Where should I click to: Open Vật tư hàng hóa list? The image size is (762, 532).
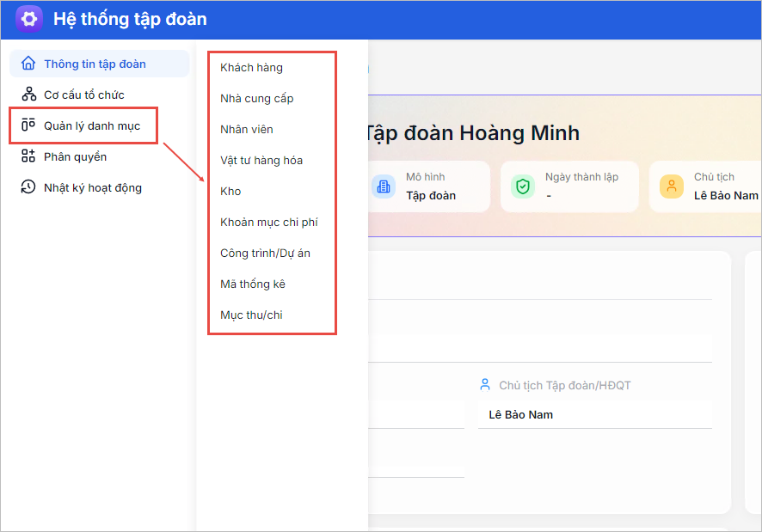pyautogui.click(x=261, y=160)
